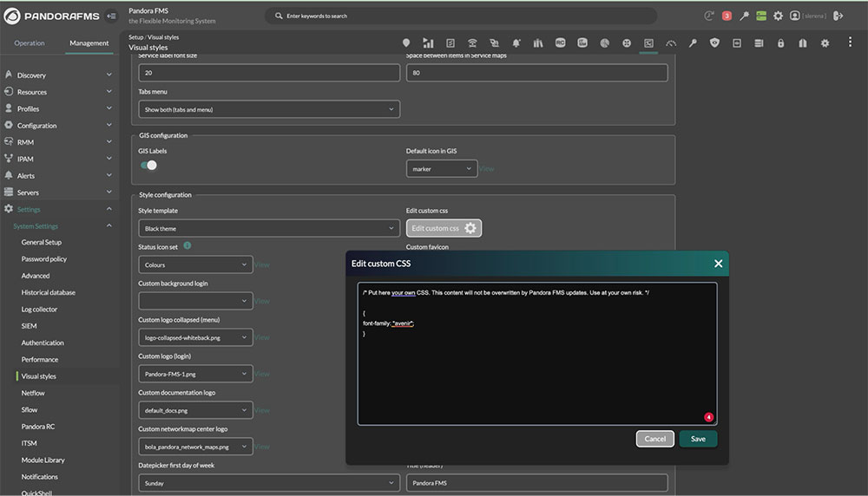Open the Default icon in GIS dropdown
This screenshot has height=496, width=868.
point(441,168)
